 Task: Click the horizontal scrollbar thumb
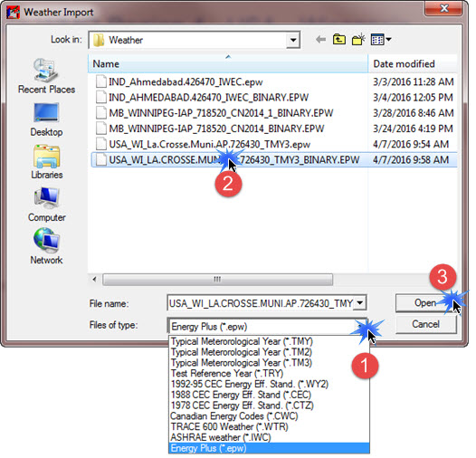point(217,279)
